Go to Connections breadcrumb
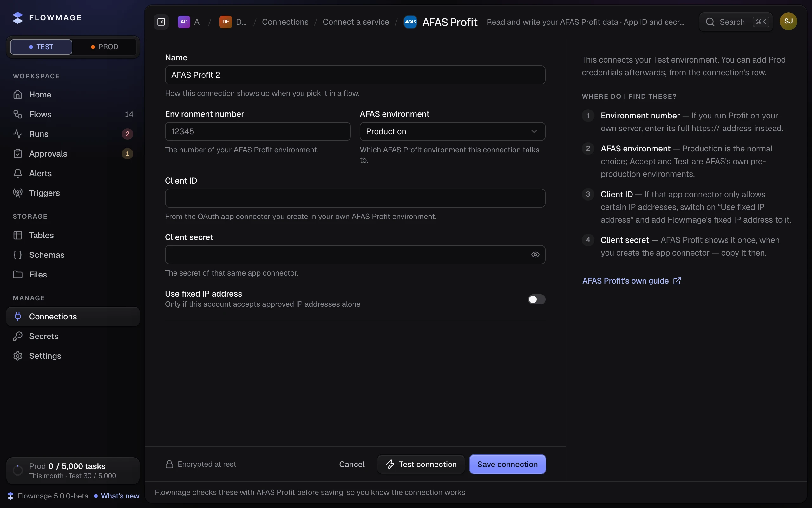 coord(285,22)
